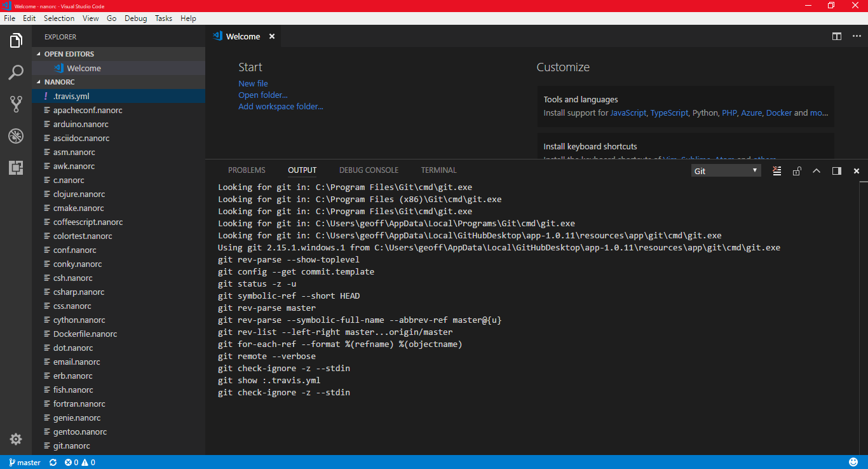Click the PHP language link
Viewport: 868px width, 469px height.
(729, 112)
